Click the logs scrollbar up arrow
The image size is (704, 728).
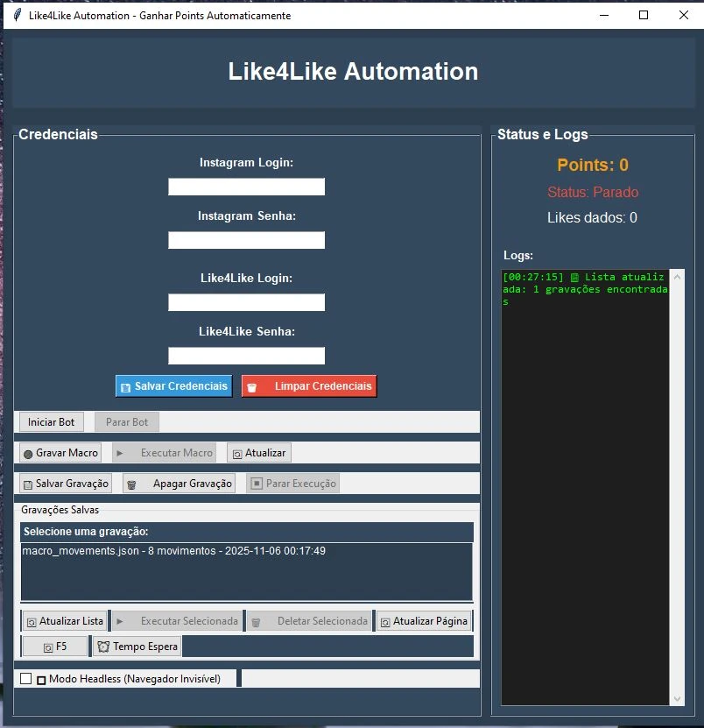point(676,276)
